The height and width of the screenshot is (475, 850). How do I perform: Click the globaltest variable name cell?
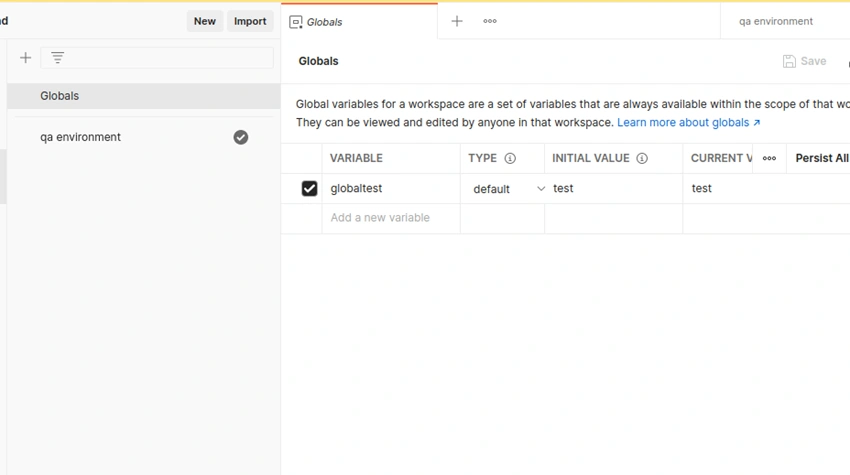391,189
